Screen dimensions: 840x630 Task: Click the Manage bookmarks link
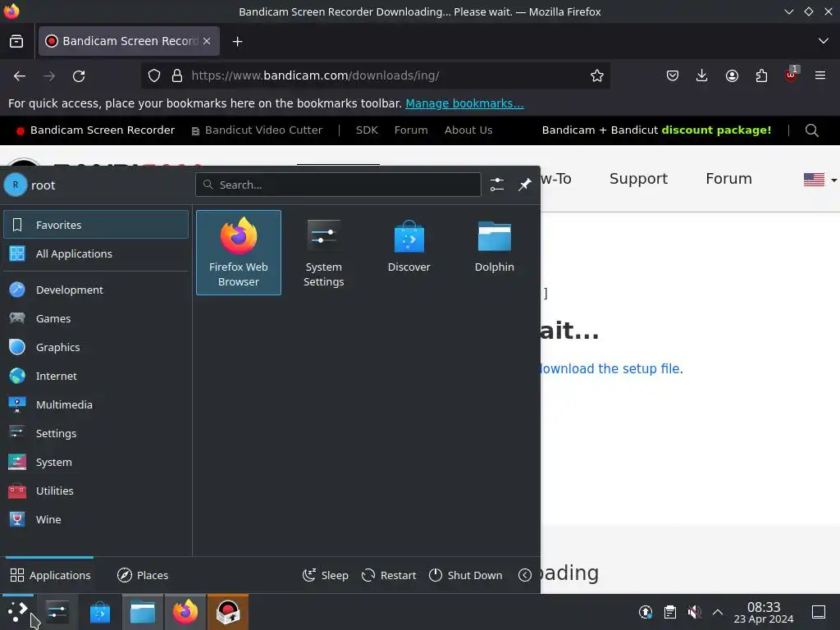464,103
